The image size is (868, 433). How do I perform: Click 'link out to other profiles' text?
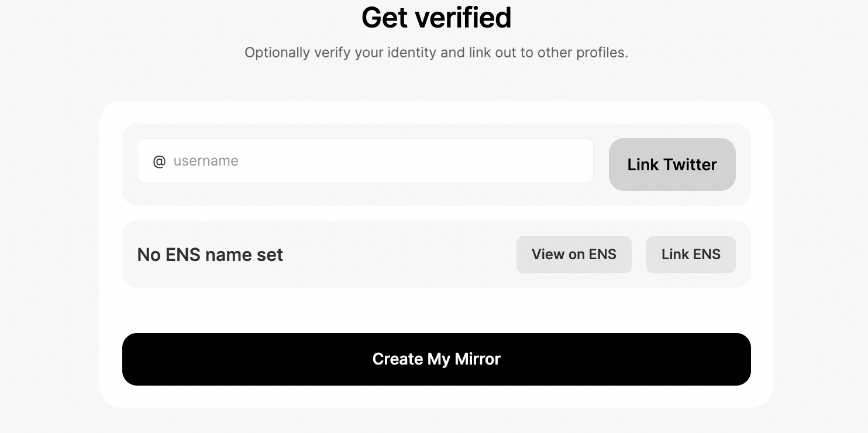548,53
